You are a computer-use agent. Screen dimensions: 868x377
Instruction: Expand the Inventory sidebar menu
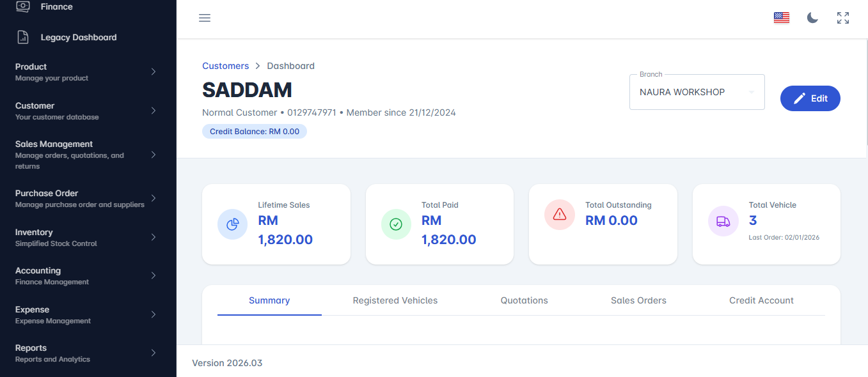pyautogui.click(x=86, y=237)
